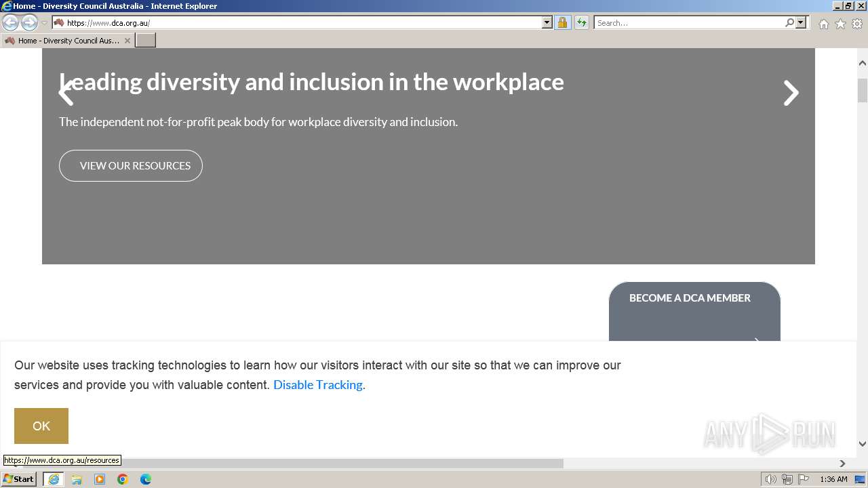Click the Leading diversity and inclusion heading
Viewport: 868px width, 488px height.
click(311, 82)
